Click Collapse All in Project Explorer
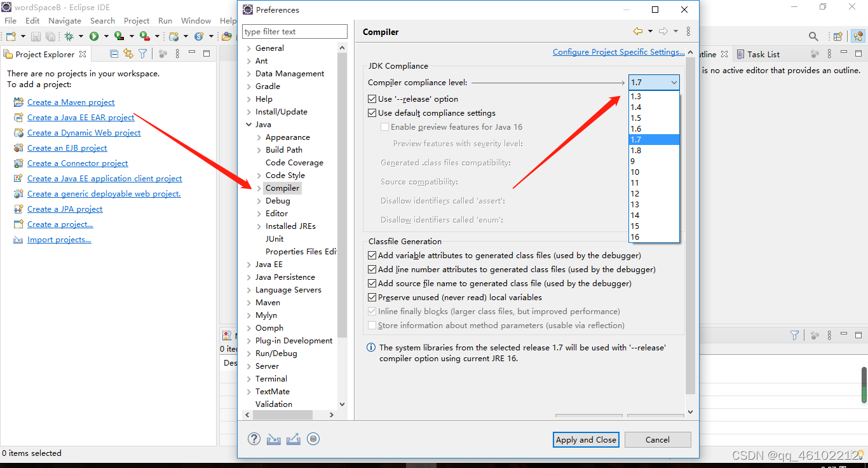The width and height of the screenshot is (868, 468). (114, 54)
